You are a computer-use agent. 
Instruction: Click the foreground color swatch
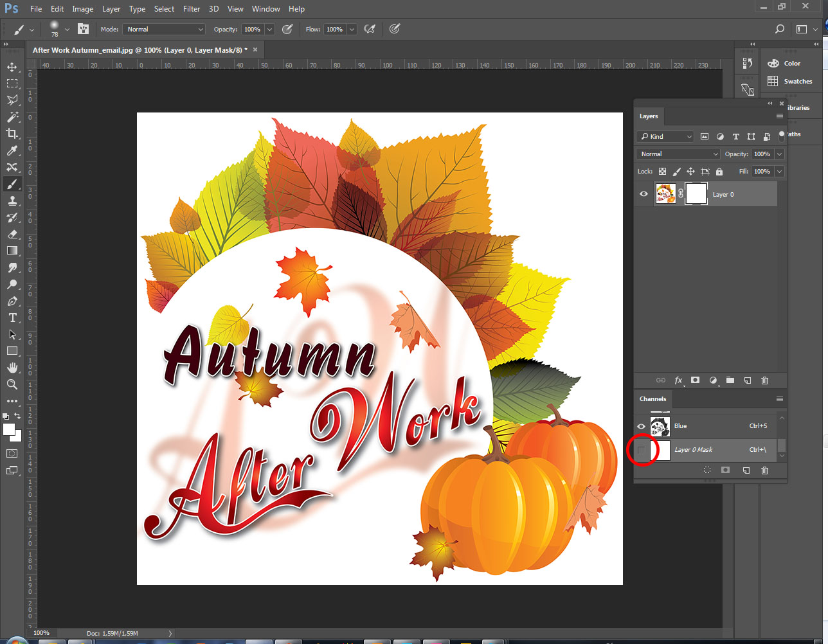pos(8,430)
